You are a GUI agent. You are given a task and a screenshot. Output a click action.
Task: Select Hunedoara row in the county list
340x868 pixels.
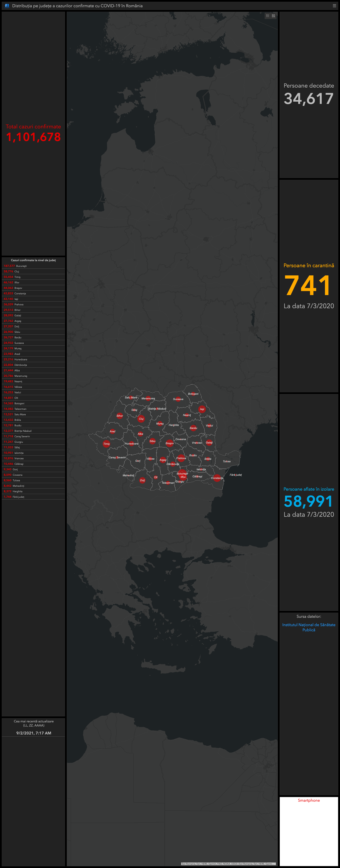tap(33, 359)
